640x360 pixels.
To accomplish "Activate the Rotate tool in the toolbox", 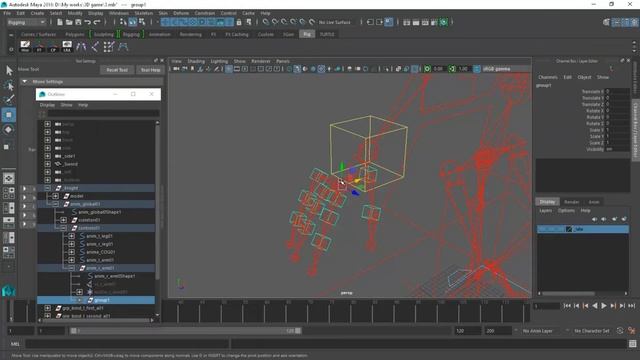I will (9, 130).
